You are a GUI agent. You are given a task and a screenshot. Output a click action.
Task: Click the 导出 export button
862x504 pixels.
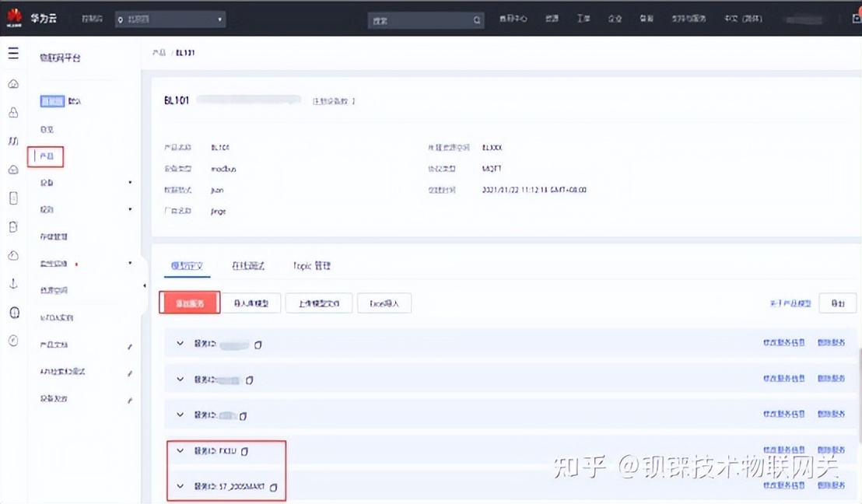pyautogui.click(x=837, y=303)
